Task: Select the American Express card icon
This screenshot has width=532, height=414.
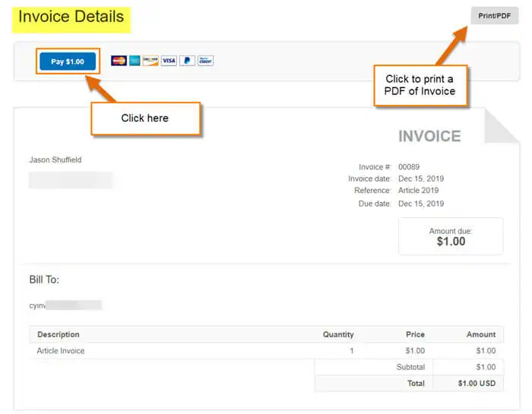Action: pos(135,61)
